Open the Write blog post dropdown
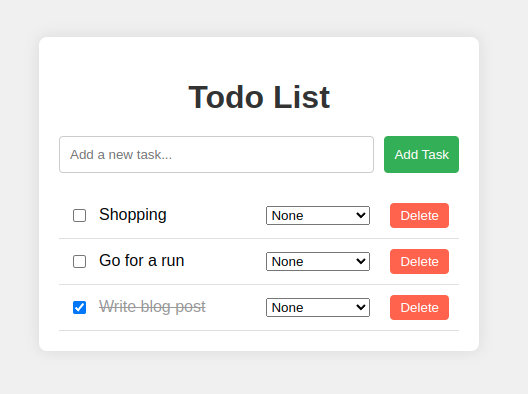The image size is (528, 394). click(318, 307)
